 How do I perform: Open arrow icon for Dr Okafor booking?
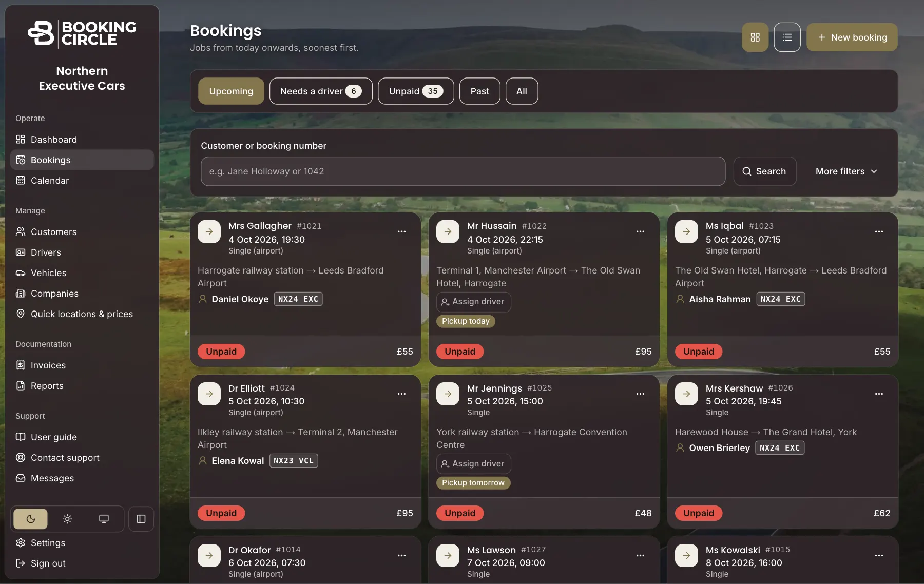[x=209, y=555]
